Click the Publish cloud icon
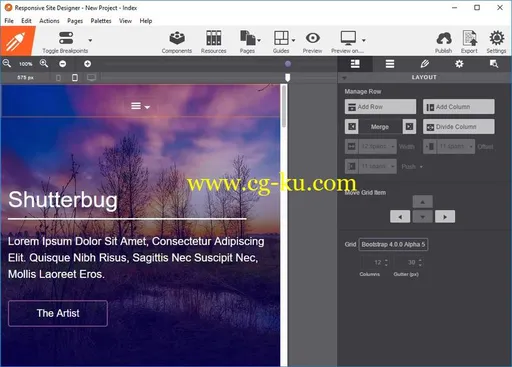 444,39
